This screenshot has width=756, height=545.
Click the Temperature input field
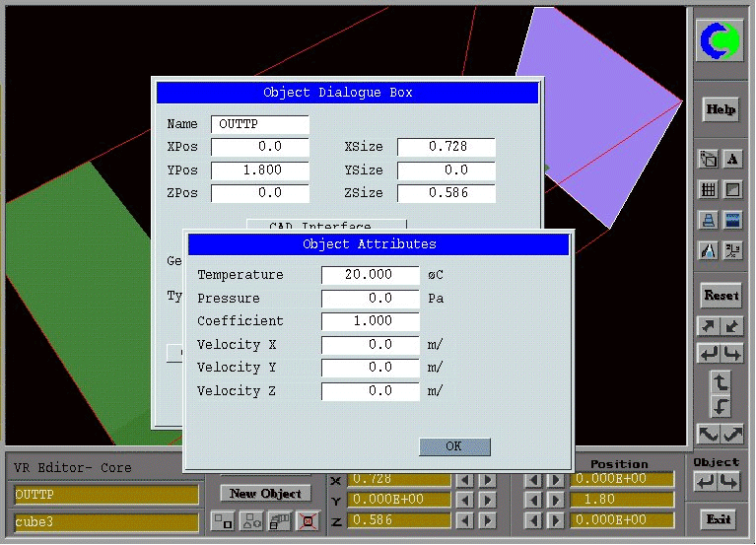(371, 275)
